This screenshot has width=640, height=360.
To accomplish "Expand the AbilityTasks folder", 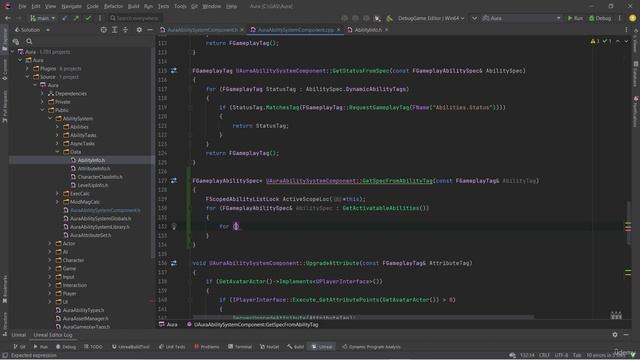I will point(58,135).
